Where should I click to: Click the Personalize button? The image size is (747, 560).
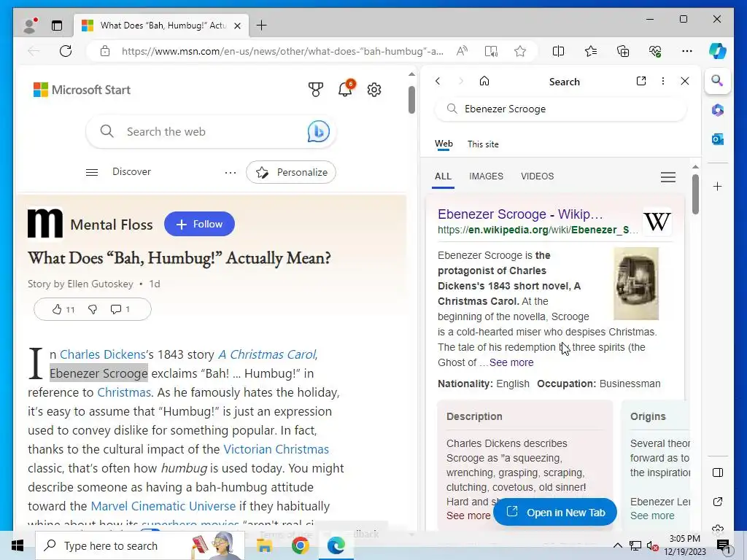click(291, 172)
